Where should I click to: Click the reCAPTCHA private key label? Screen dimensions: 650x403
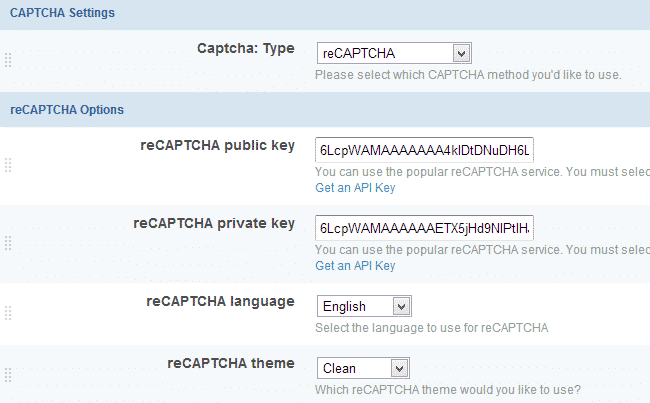(213, 223)
